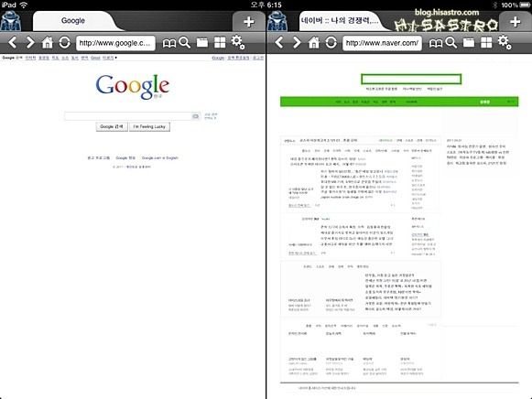
Task: Click the I'm Feeling Lucky button
Action: 149,126
